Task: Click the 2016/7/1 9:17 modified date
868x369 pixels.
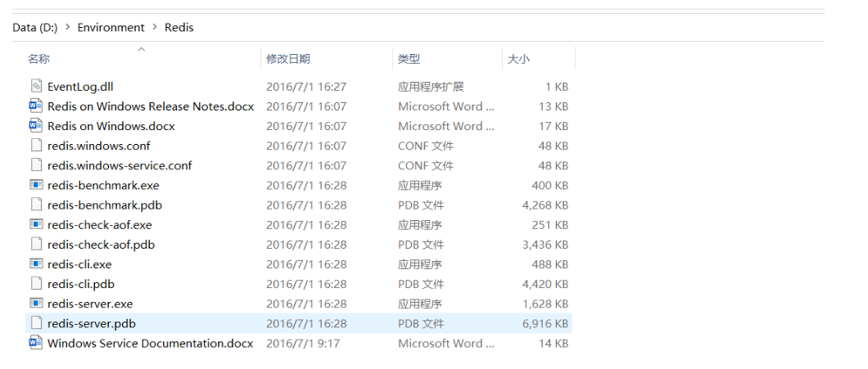Action: pos(303,344)
